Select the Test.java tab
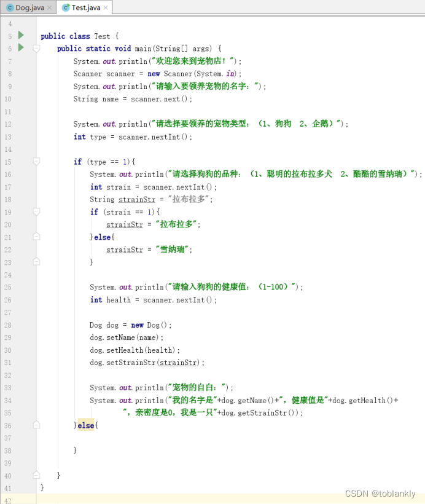425x504 pixels. (x=85, y=7)
